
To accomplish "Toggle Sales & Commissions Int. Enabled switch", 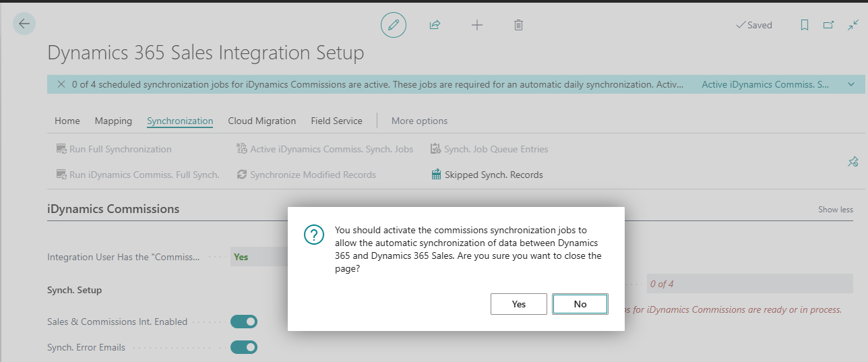I will click(x=244, y=322).
